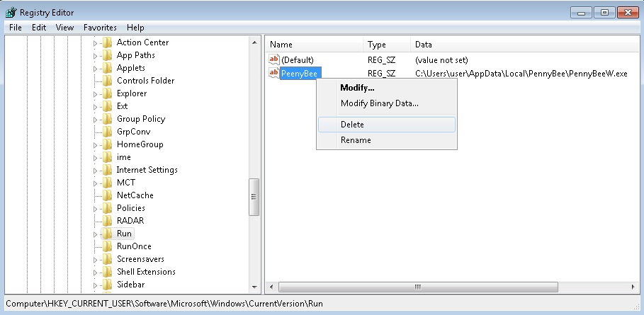Click the App Paths folder icon

point(107,55)
